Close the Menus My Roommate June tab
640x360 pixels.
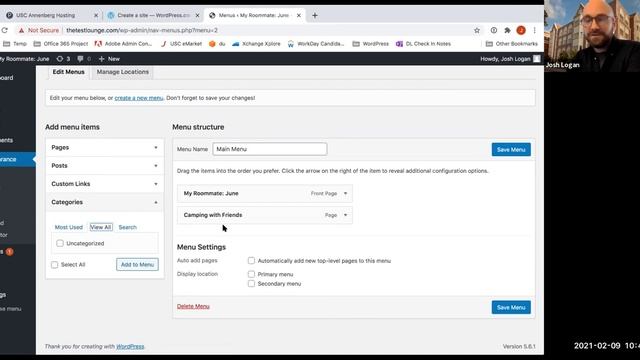299,16
